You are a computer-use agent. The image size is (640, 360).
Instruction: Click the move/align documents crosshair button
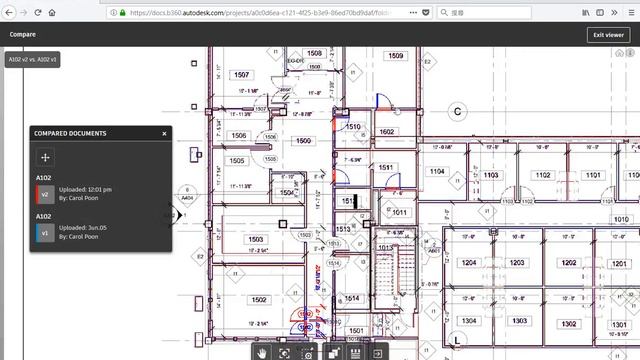(45, 158)
